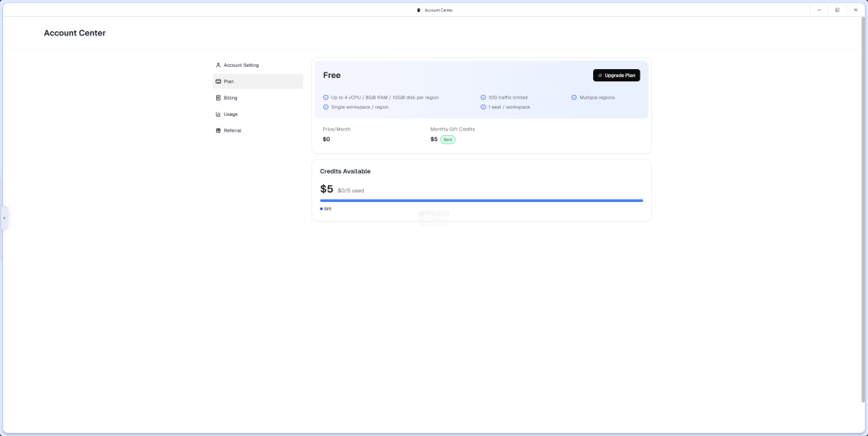The height and width of the screenshot is (436, 868).
Task: Click the sparkle icon in Upgrade Plan
Action: tap(600, 76)
